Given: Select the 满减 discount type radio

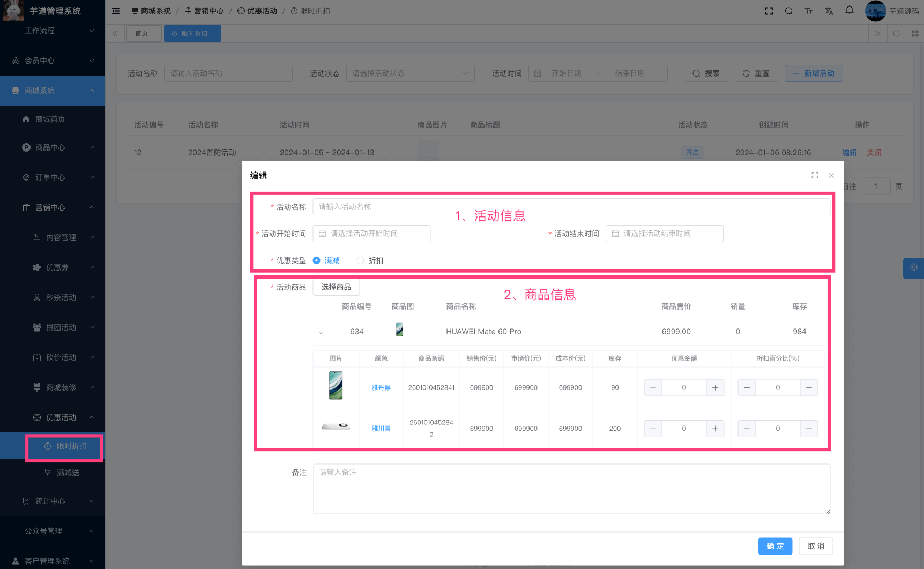Looking at the screenshot, I should pos(317,260).
